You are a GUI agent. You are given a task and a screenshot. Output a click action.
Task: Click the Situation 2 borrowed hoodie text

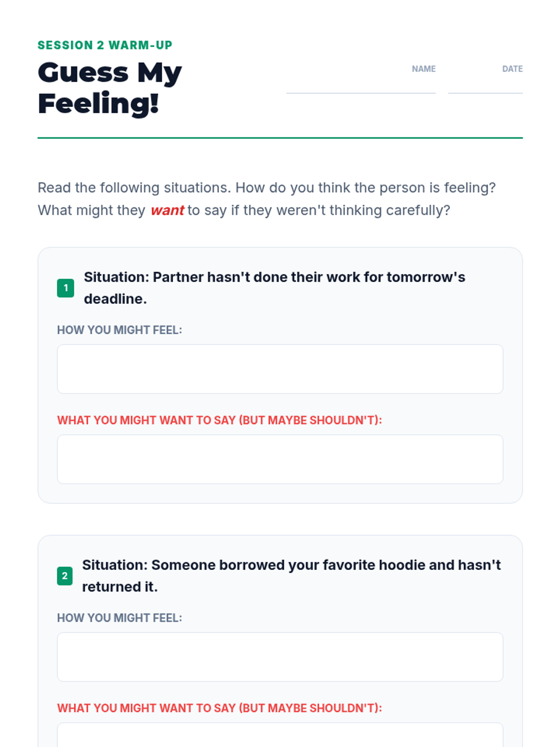tap(291, 576)
